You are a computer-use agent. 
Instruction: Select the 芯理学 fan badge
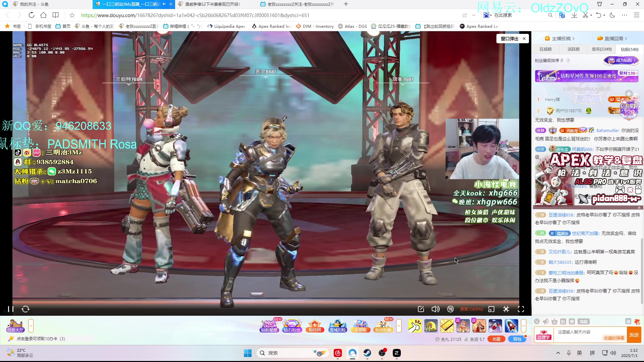[x=543, y=335]
